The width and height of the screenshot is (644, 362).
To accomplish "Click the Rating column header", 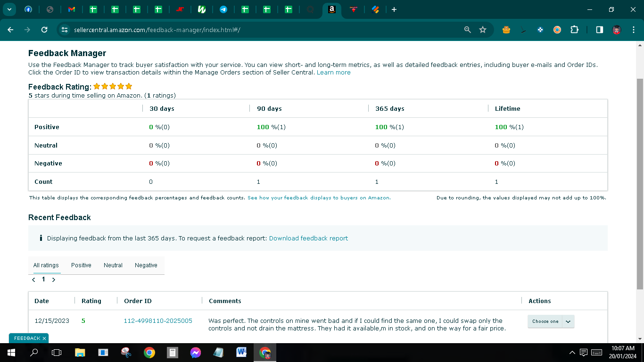I will [91, 301].
